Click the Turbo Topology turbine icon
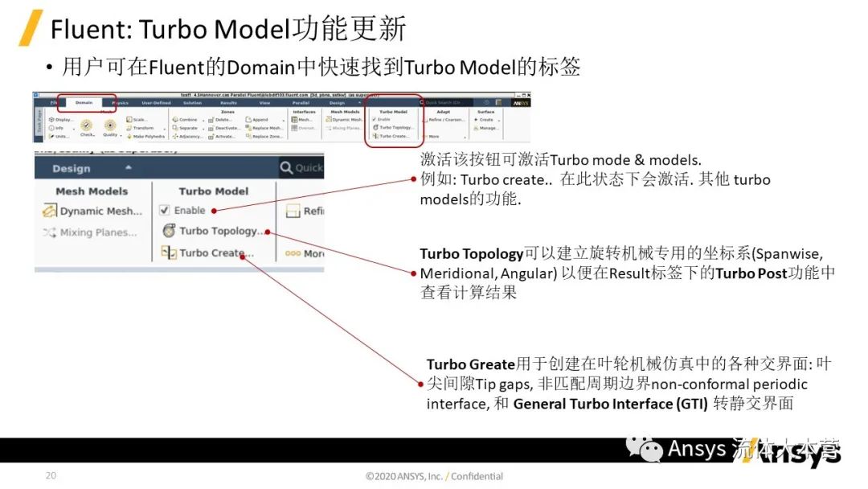The image size is (868, 489). [170, 230]
